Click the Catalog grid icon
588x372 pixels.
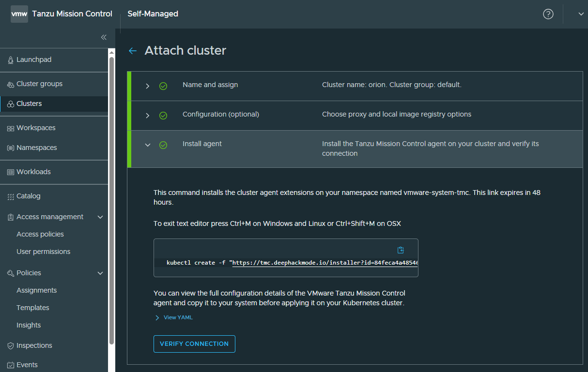11,196
